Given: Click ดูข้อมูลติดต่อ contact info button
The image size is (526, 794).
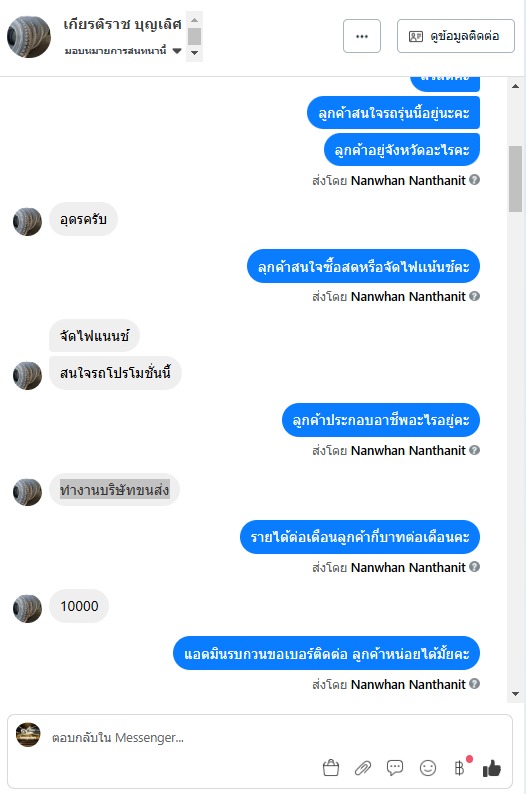Looking at the screenshot, I should point(456,36).
